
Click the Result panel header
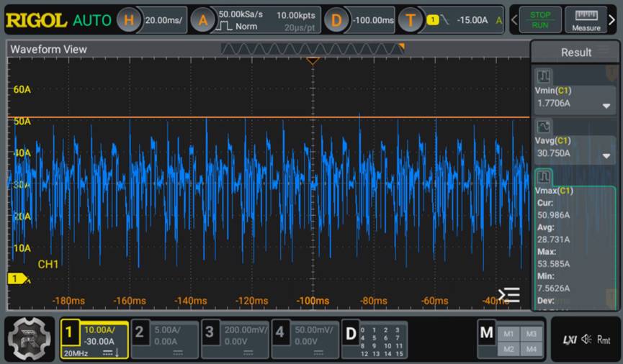pos(575,53)
